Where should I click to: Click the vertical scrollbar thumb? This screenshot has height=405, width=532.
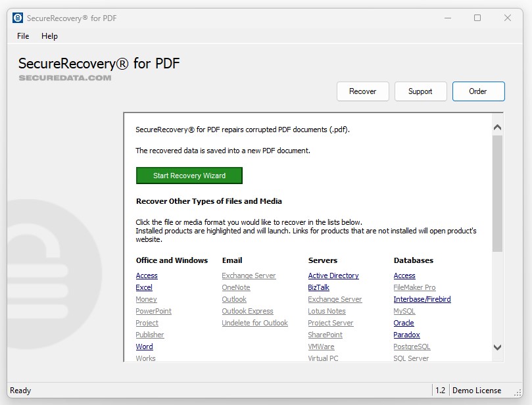(x=497, y=193)
